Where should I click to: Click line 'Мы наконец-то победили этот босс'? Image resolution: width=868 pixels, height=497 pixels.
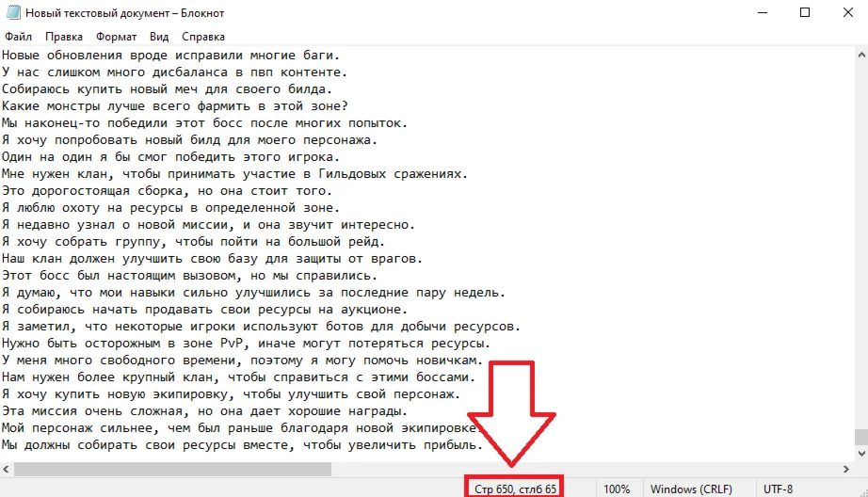[205, 123]
